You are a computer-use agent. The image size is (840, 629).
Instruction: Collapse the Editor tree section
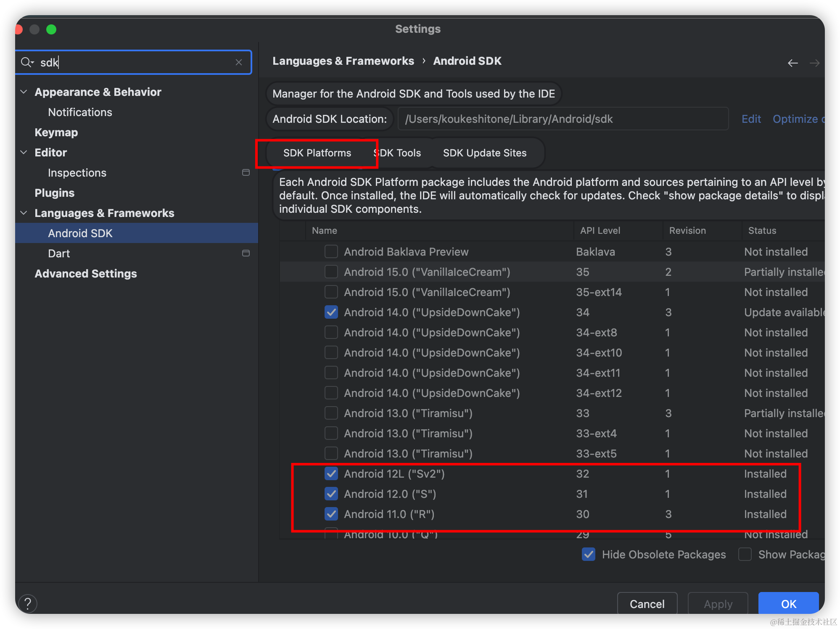24,153
